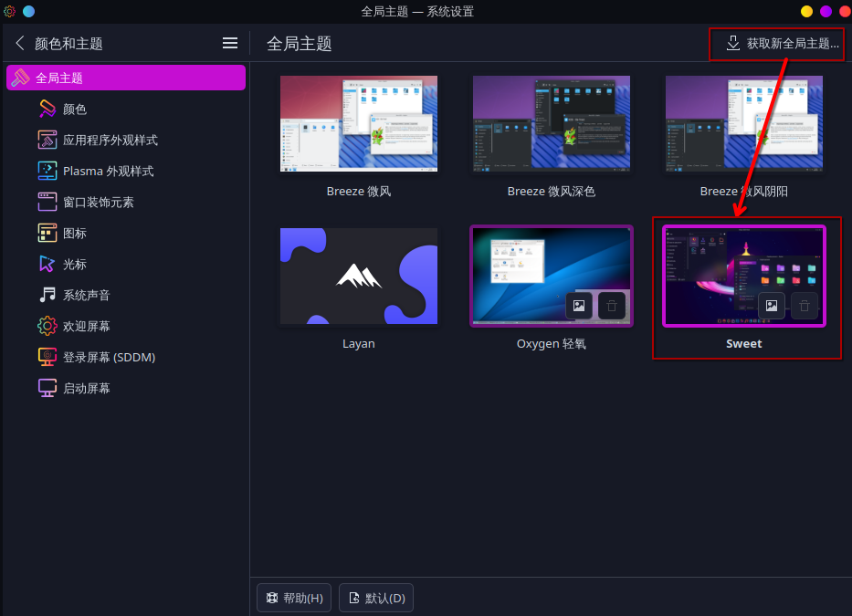852x616 pixels.
Task: Apply Sweet desktop layout via image icon
Action: tap(772, 306)
